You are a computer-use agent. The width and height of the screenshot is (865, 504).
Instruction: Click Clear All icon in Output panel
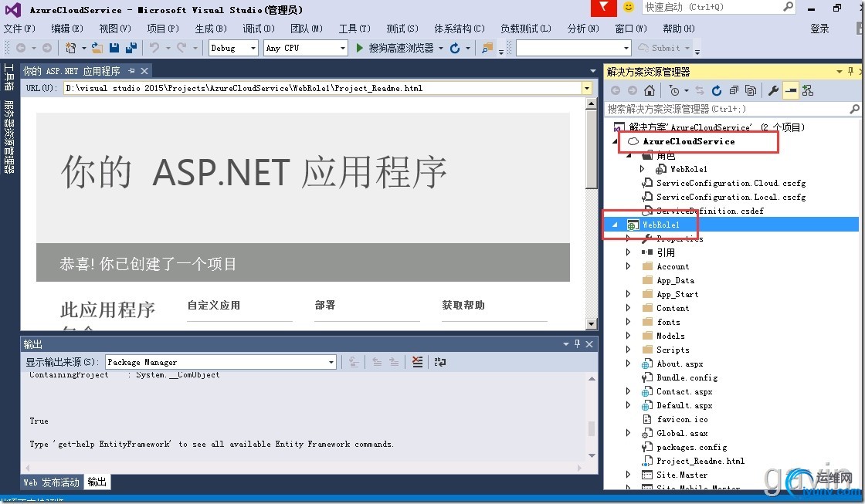tap(418, 362)
